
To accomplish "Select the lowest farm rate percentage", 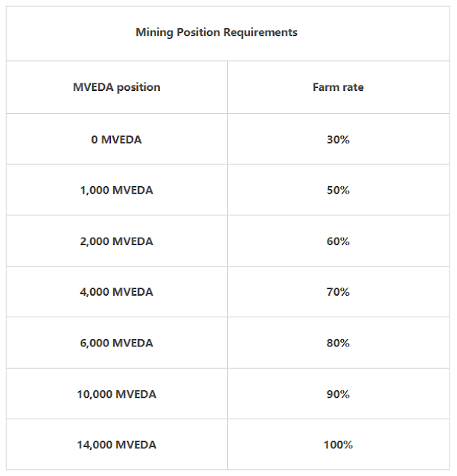I will click(338, 139).
